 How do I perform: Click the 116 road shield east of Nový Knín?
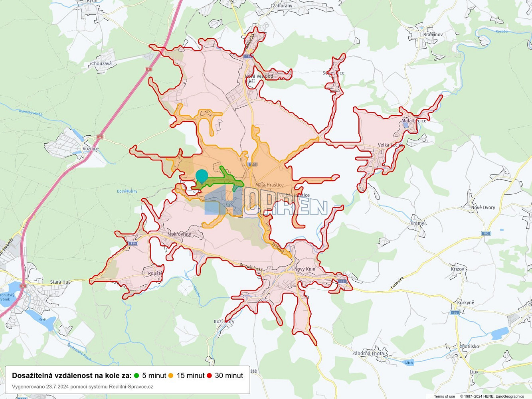point(342,282)
